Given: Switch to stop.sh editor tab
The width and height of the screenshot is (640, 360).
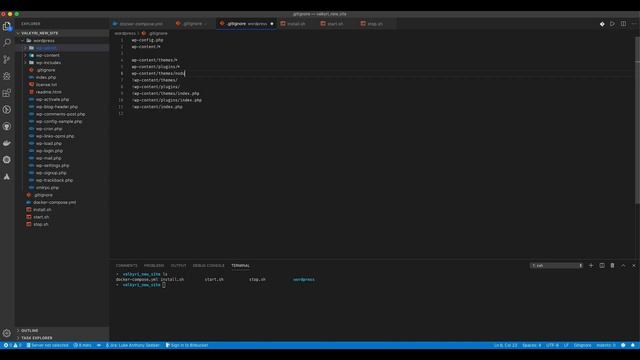Looking at the screenshot, I should pyautogui.click(x=374, y=24).
